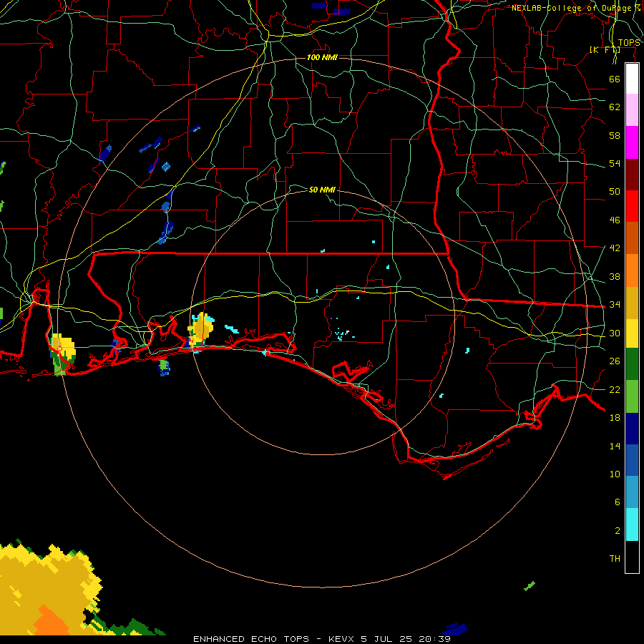
Task: Click the white 66 kft legend swatch
Action: [x=632, y=79]
